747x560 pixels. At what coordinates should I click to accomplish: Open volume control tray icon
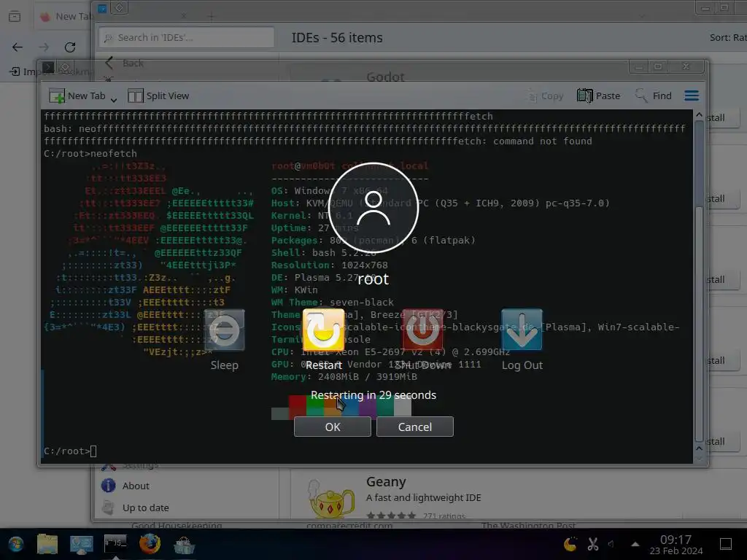pyautogui.click(x=611, y=544)
